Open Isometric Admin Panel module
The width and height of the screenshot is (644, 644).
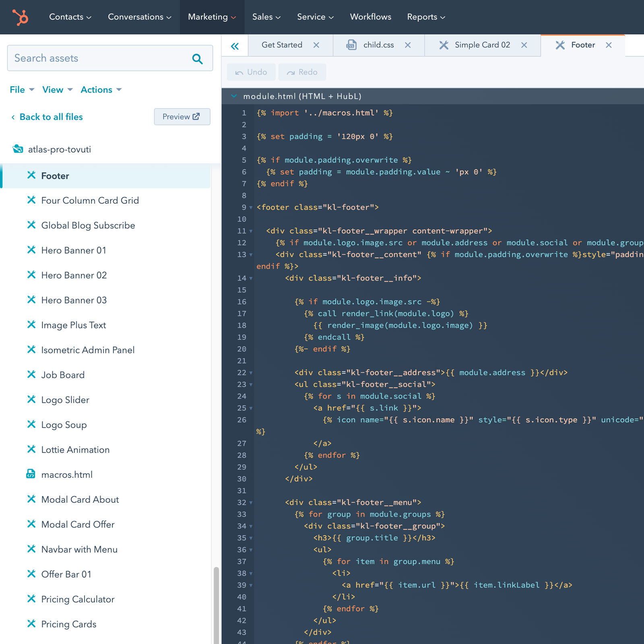point(88,350)
